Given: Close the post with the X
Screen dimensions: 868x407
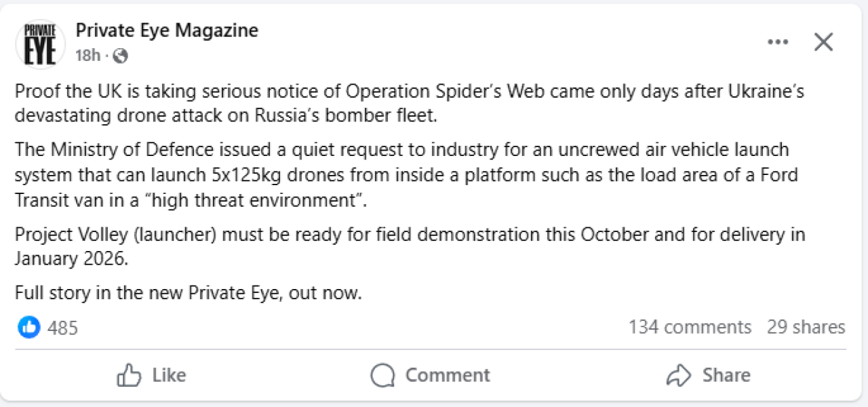Looking at the screenshot, I should point(823,42).
